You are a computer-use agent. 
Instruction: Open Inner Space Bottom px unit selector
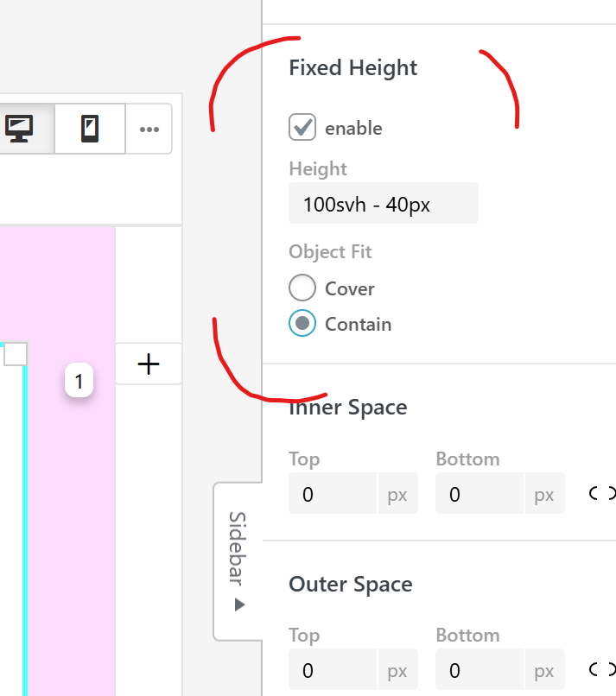[544, 494]
